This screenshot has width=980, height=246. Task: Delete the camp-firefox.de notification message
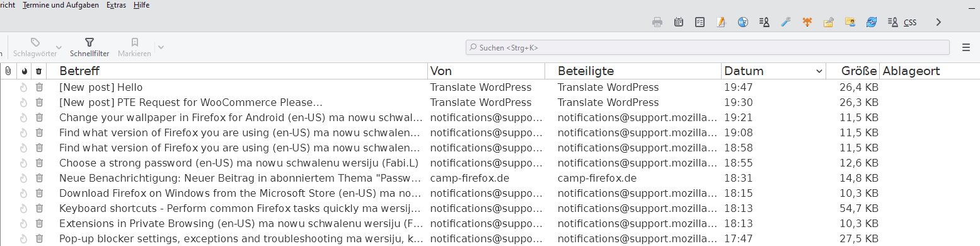(39, 178)
